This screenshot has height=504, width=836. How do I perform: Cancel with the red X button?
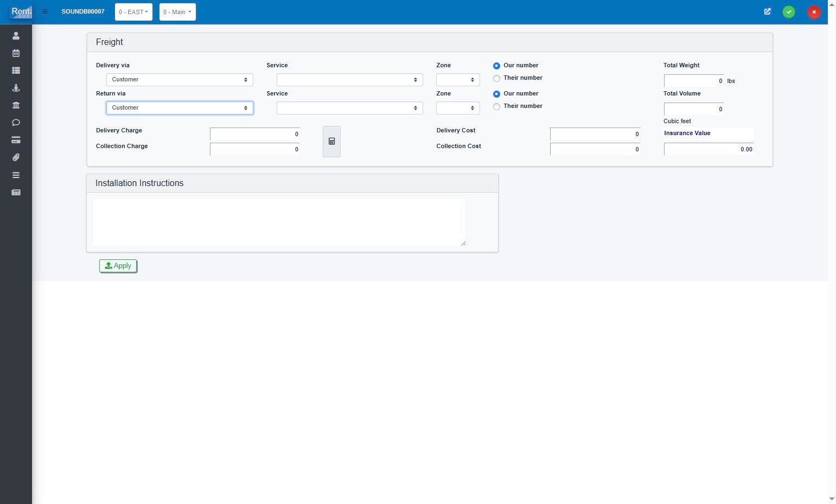point(814,12)
